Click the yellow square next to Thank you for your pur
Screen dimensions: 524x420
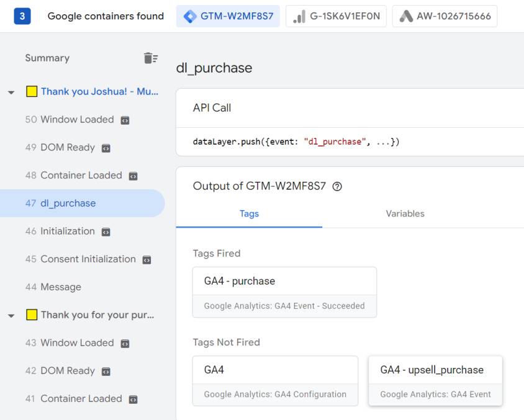click(32, 315)
